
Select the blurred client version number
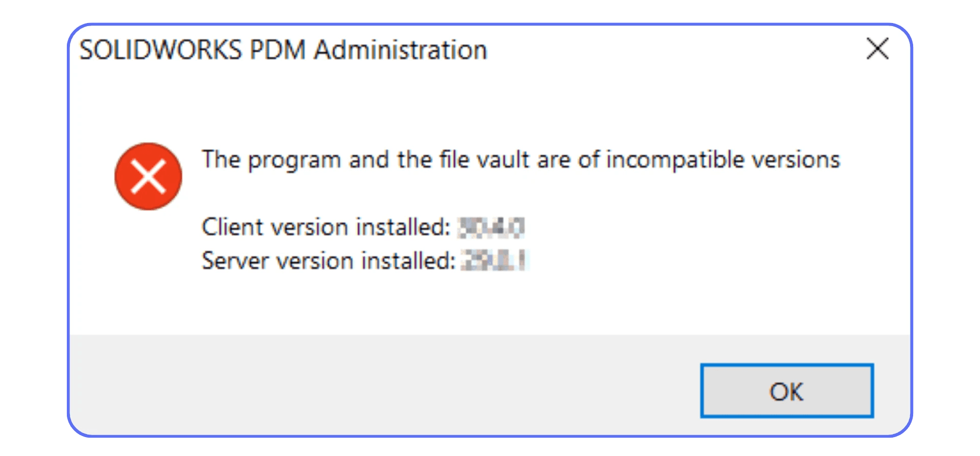tap(493, 227)
